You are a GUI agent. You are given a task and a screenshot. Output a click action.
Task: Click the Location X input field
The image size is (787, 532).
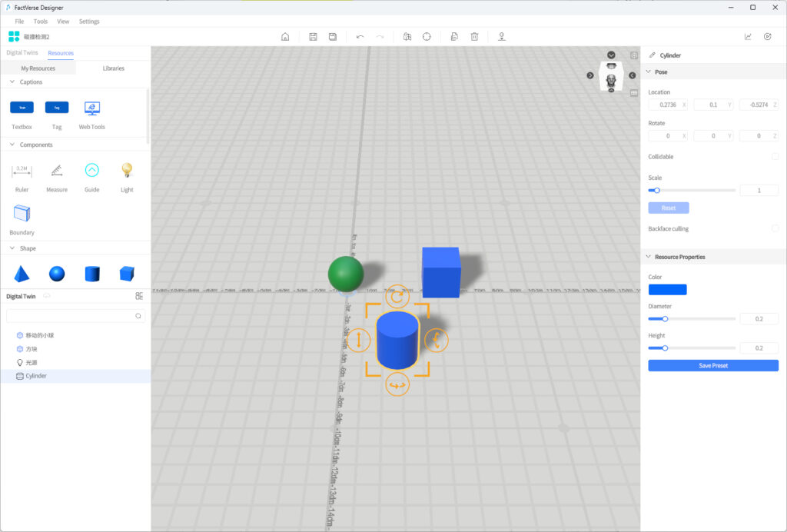tap(668, 105)
